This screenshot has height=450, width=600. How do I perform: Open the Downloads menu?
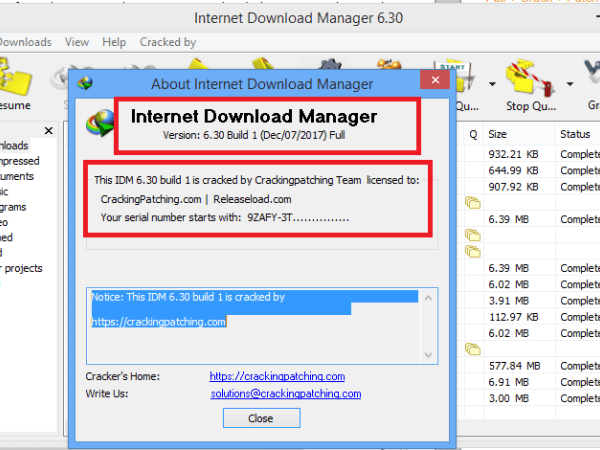[25, 42]
